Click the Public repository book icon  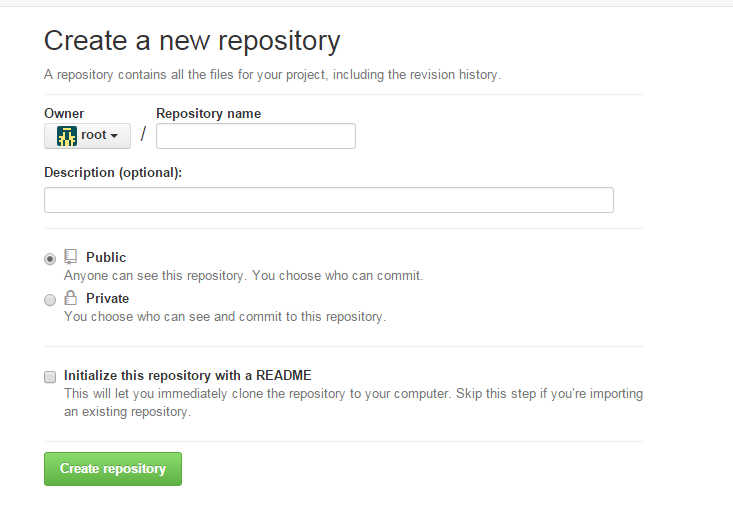71,257
